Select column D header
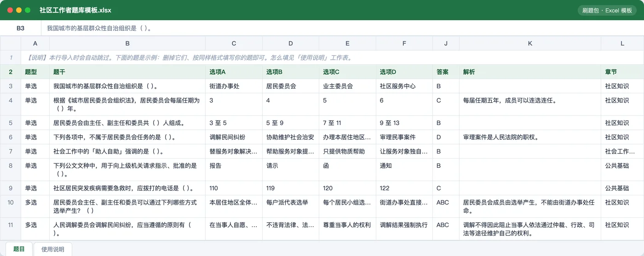 coord(291,43)
